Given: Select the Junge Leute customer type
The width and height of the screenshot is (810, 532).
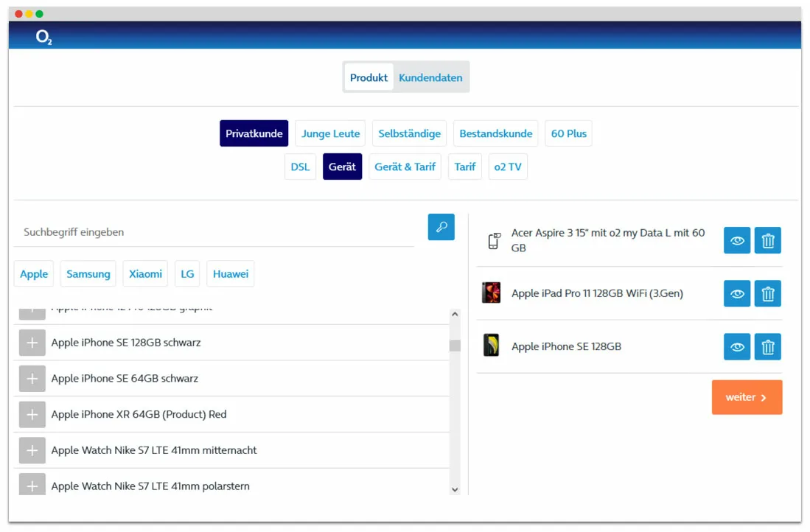Looking at the screenshot, I should click(330, 133).
